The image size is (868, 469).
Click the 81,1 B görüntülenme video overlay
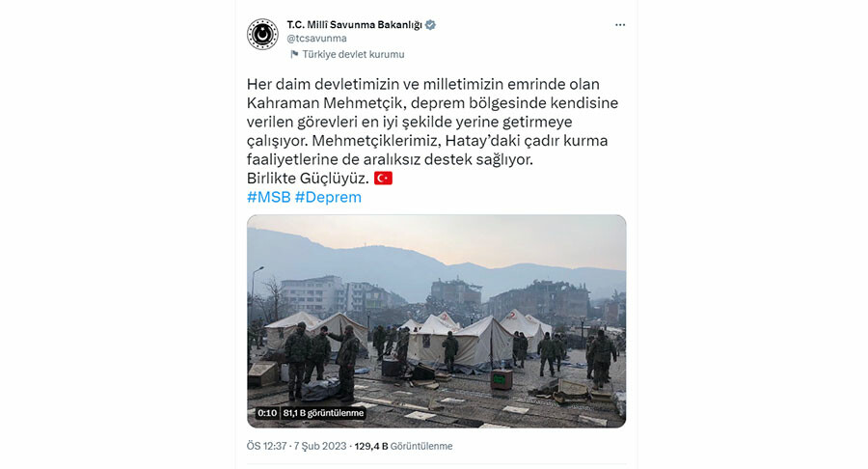tap(323, 413)
